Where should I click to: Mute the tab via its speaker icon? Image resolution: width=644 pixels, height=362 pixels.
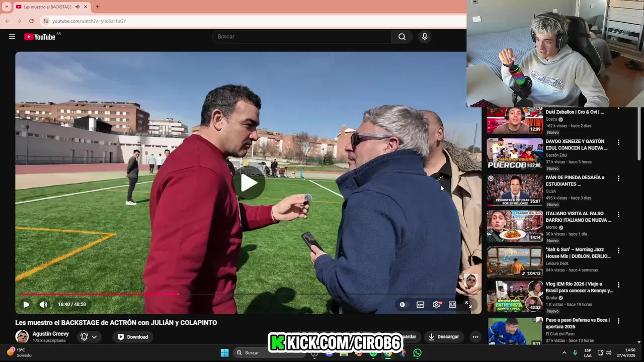77,7
